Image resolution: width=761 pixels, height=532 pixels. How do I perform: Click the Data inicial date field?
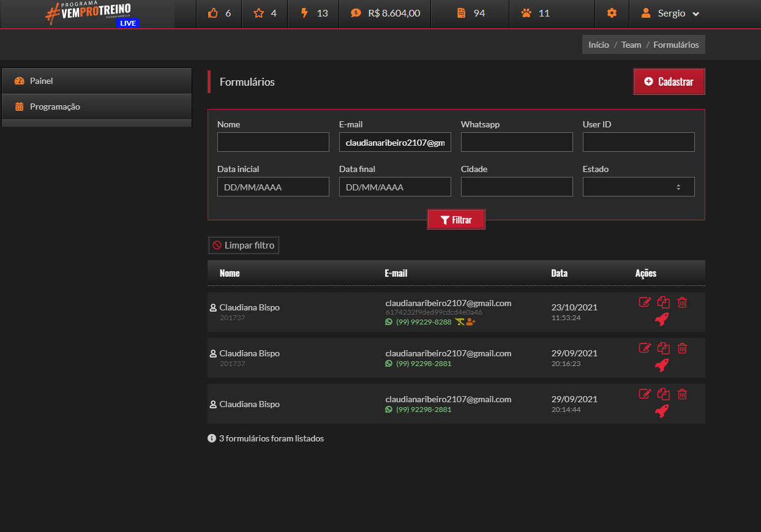pyautogui.click(x=273, y=187)
